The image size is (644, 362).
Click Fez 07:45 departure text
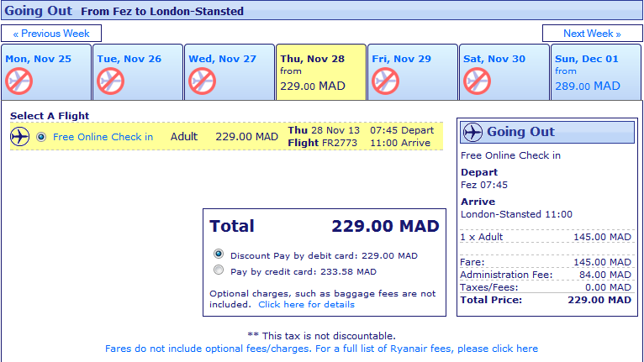pos(483,185)
